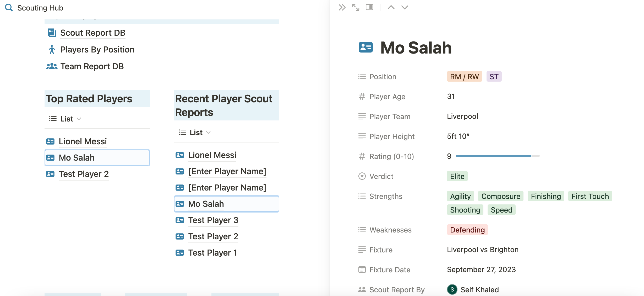Click Mo Salah's contact card page icon
Screen dimensions: 644x296
pyautogui.click(x=366, y=47)
